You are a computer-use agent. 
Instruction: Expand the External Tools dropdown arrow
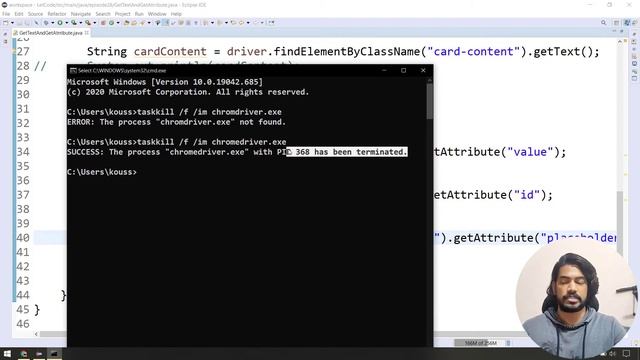[95, 23]
